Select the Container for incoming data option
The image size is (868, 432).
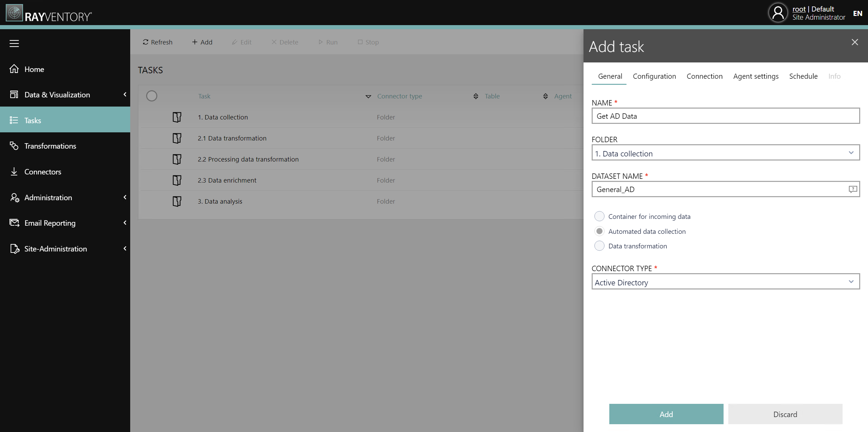tap(599, 216)
